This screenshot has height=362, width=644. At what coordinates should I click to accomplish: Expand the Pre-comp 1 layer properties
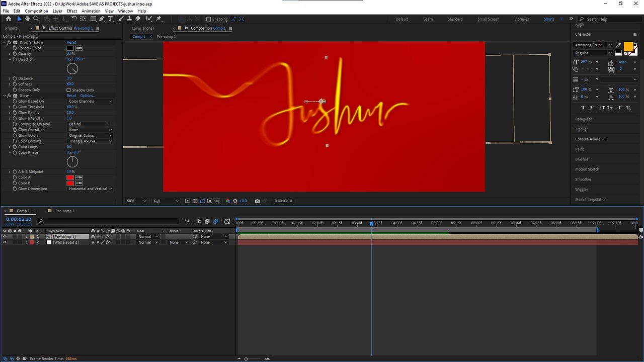tap(27, 236)
